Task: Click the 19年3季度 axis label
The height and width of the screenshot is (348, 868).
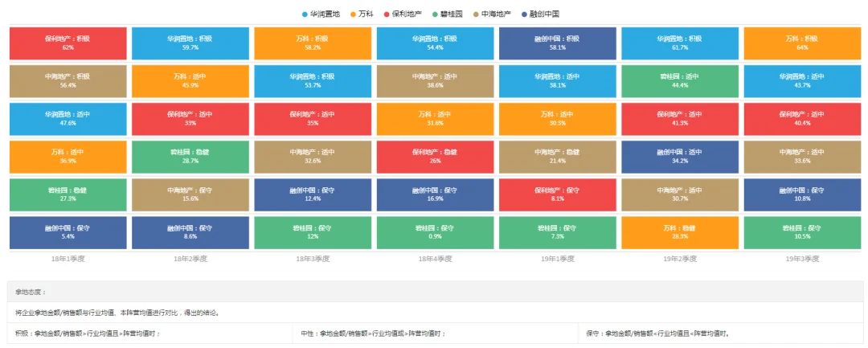Action: [x=802, y=259]
